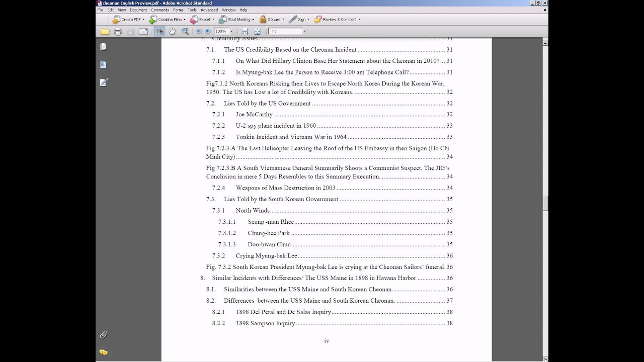644x362 pixels.
Task: Open the Forms menu
Action: [178, 10]
